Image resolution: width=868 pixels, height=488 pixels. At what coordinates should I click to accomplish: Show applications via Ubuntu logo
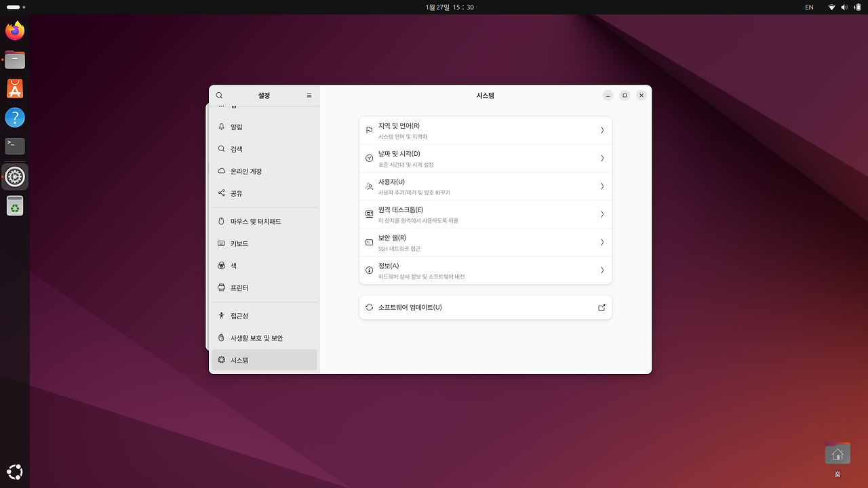coord(15,472)
